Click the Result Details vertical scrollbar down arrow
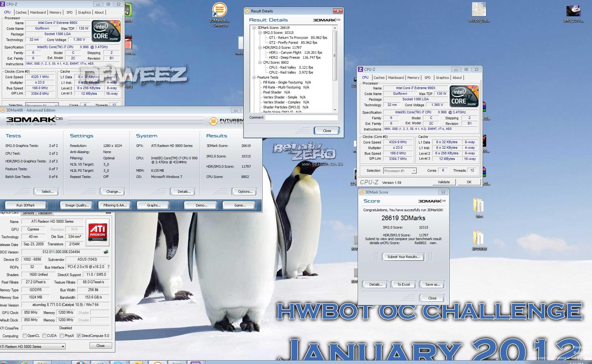Image resolution: width=592 pixels, height=364 pixels. tap(335, 110)
